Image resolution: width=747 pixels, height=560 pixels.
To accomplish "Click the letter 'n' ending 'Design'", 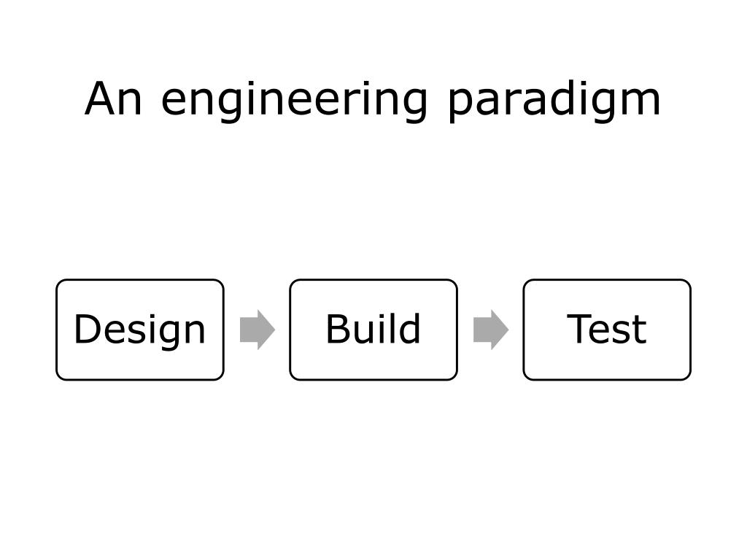I will [196, 332].
